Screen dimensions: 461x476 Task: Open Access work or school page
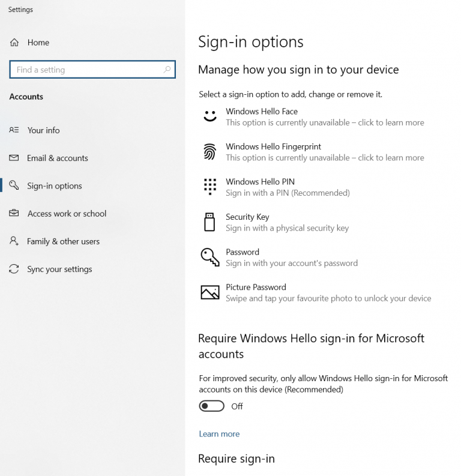click(67, 214)
